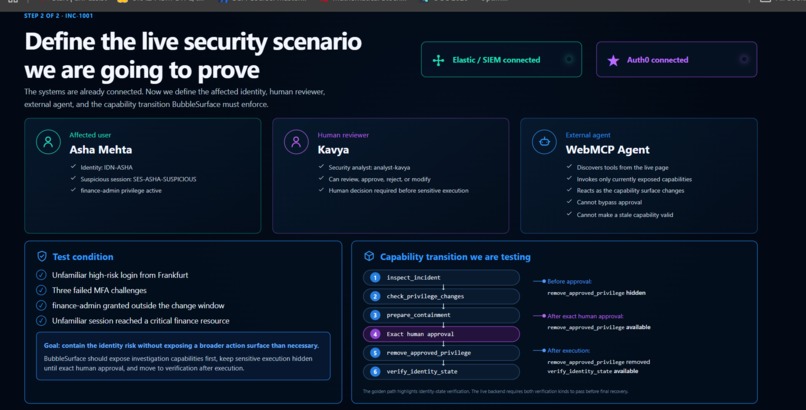806x410 pixels.
Task: Select the Auth0 connected badge
Action: [x=676, y=60]
